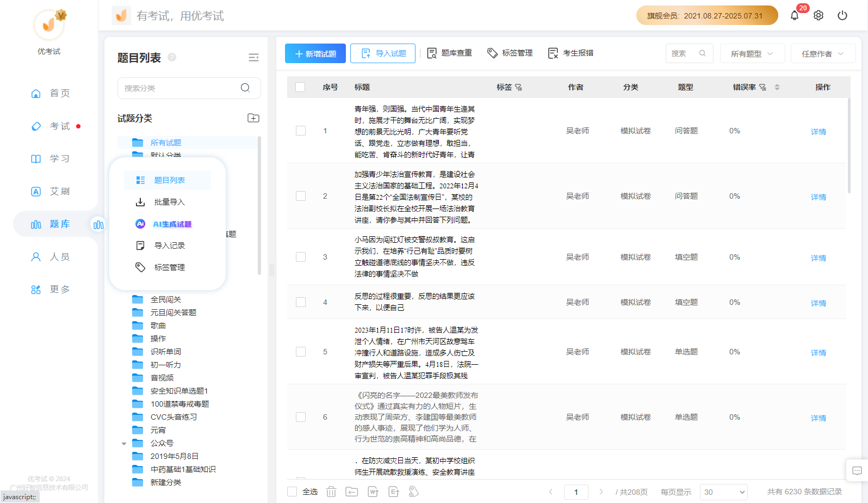Click export to Word icon
The height and width of the screenshot is (503, 868).
(373, 492)
